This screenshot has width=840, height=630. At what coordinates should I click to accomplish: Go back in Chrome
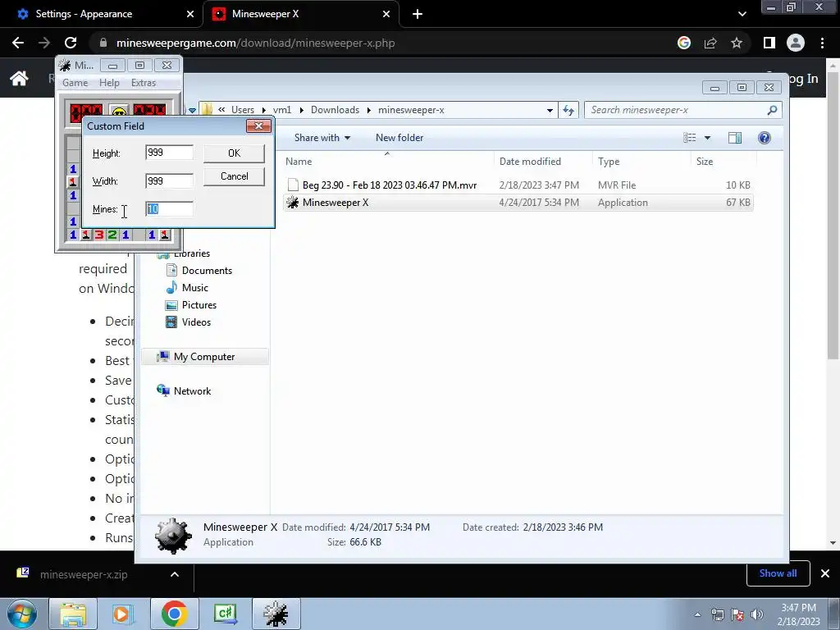(18, 43)
